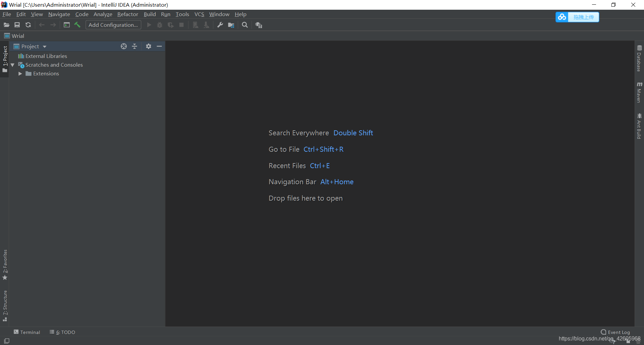Click the Run with Coverage icon
644x345 pixels.
(171, 25)
